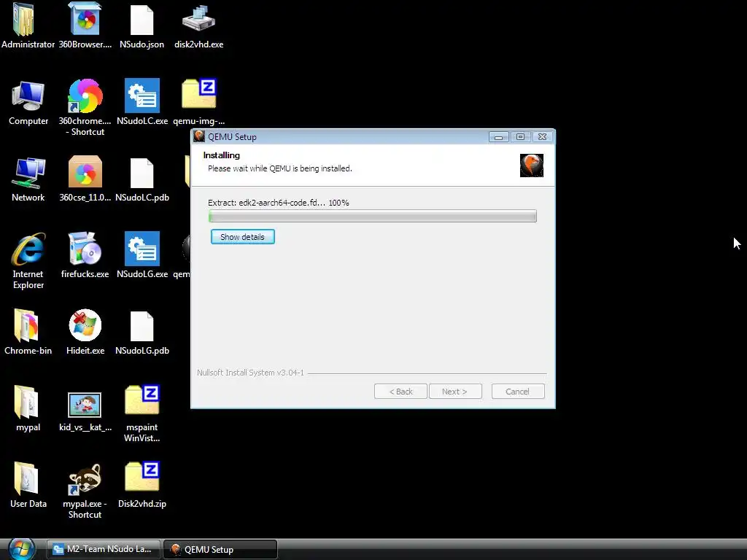Open the Windows Start orb

(x=22, y=549)
